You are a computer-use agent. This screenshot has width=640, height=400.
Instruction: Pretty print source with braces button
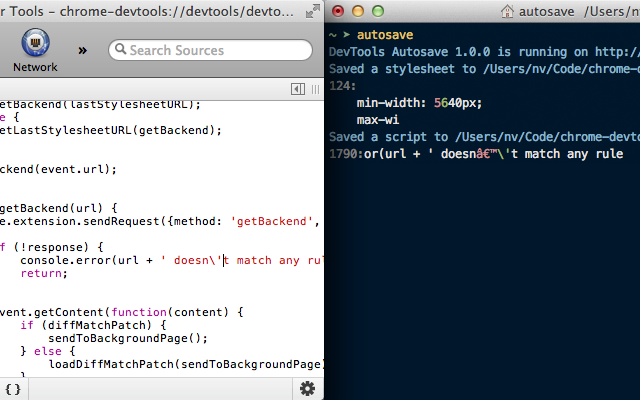coord(13,389)
